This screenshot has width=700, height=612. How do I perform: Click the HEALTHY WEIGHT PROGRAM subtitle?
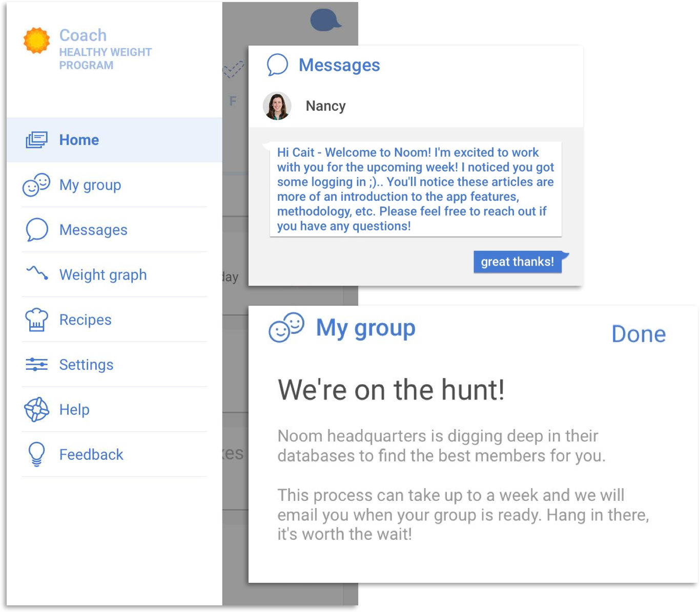click(x=105, y=59)
